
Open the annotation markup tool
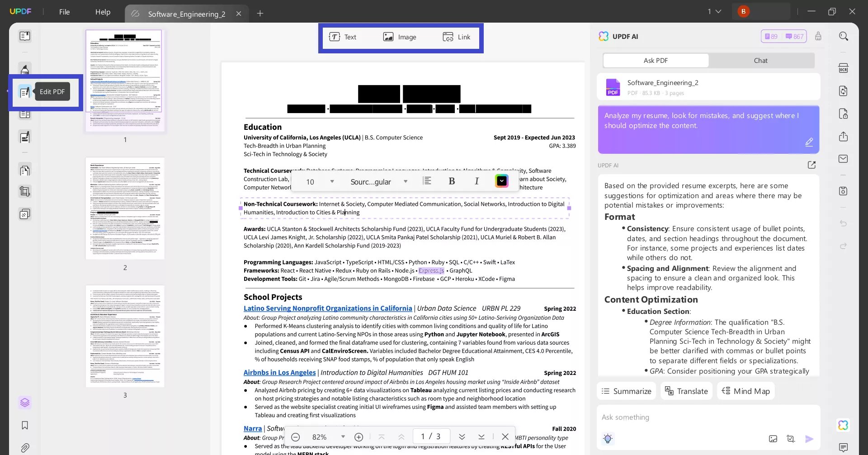[25, 69]
